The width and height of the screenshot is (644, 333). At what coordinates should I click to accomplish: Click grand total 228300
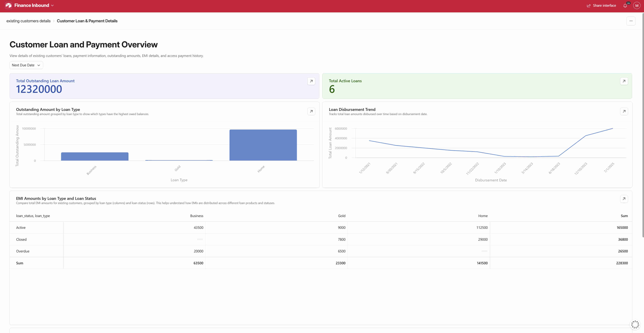click(x=622, y=263)
